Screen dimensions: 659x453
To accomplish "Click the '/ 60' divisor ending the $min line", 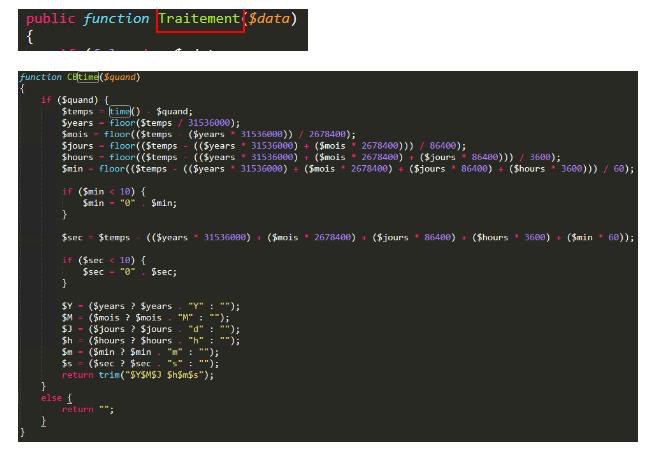I will pyautogui.click(x=614, y=169).
